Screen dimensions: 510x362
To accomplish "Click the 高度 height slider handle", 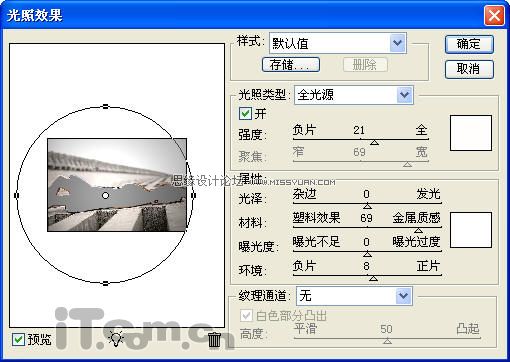I will tap(387, 341).
